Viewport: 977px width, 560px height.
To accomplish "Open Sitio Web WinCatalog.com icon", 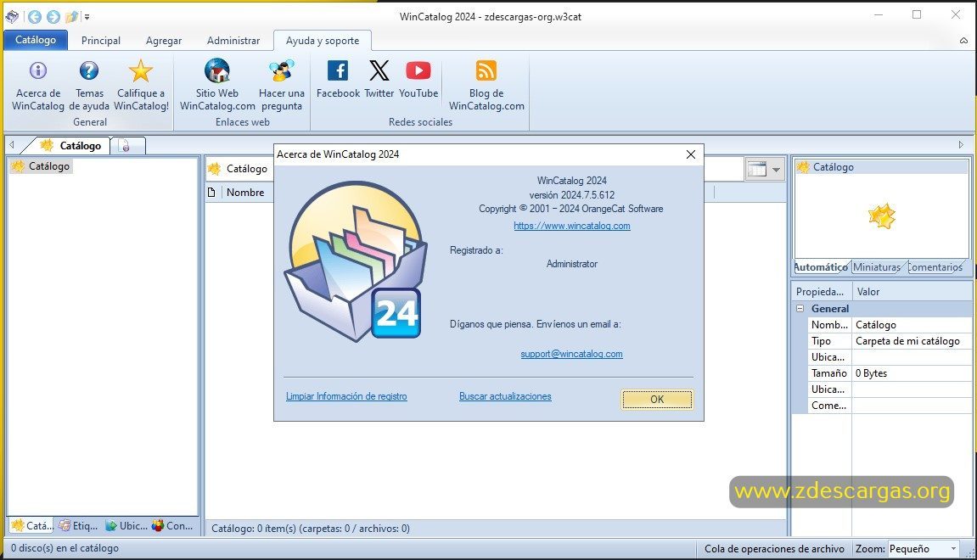I will pos(217,70).
